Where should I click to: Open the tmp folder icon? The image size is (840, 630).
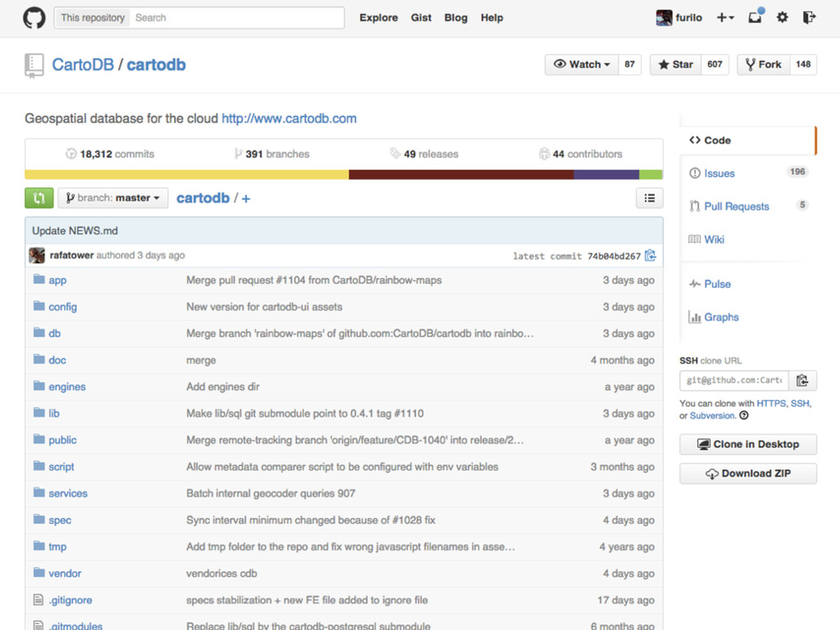(39, 546)
